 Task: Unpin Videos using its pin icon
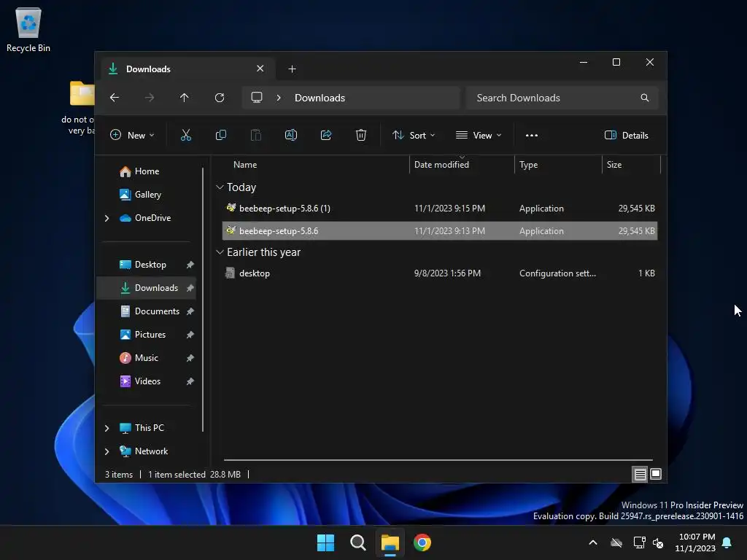pyautogui.click(x=190, y=381)
